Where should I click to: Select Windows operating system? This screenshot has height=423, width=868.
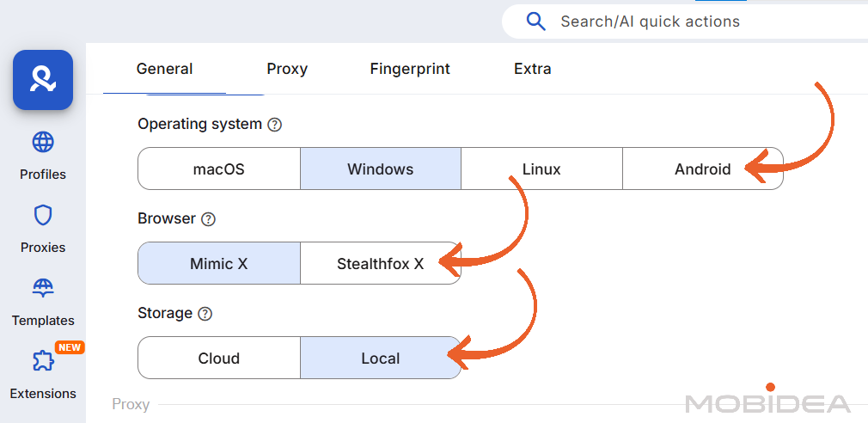381,169
